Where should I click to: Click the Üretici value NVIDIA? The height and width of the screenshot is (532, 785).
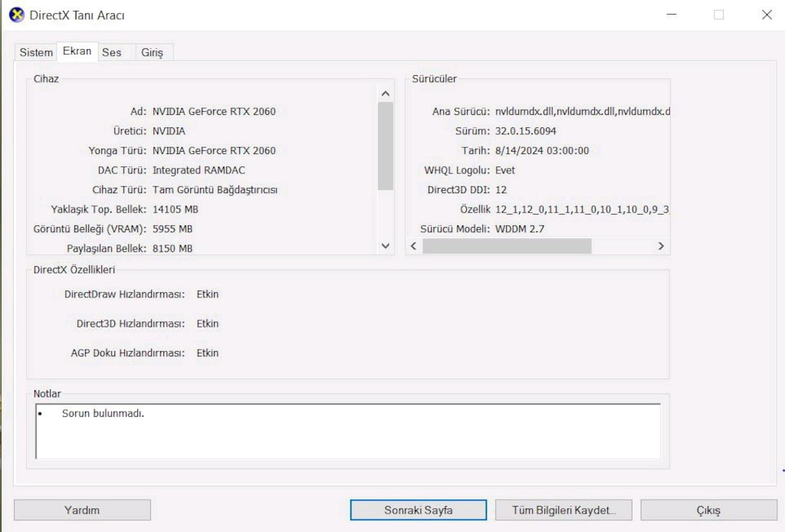169,130
